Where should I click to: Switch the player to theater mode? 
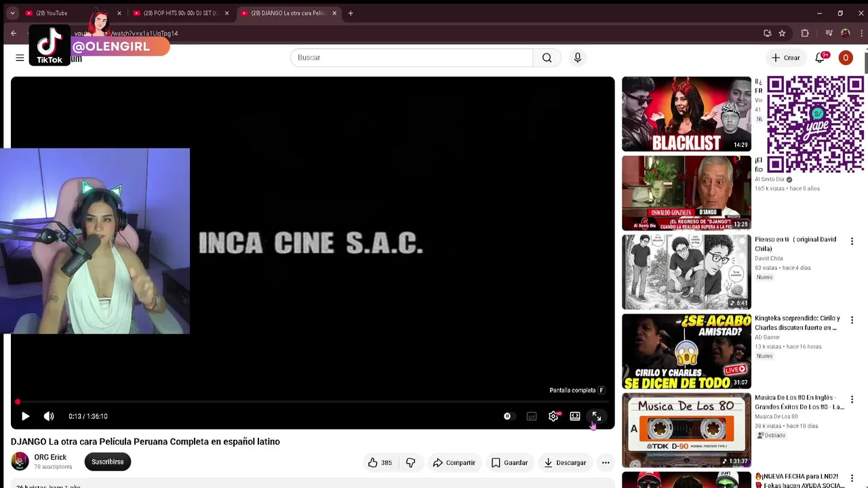click(x=575, y=416)
